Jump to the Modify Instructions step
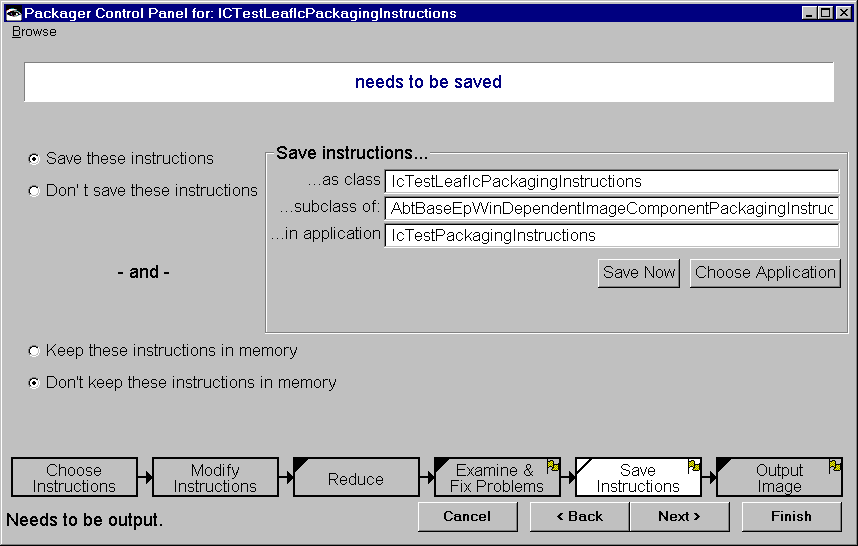 215,478
